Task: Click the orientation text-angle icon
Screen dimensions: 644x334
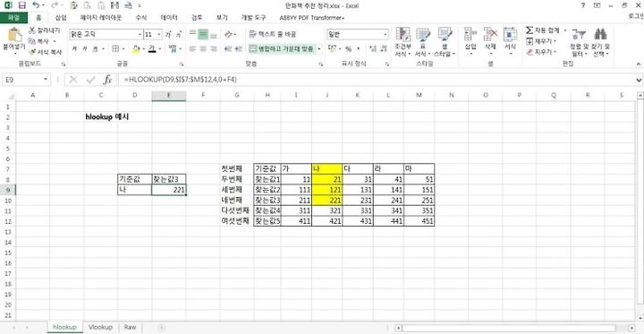Action: pos(229,35)
